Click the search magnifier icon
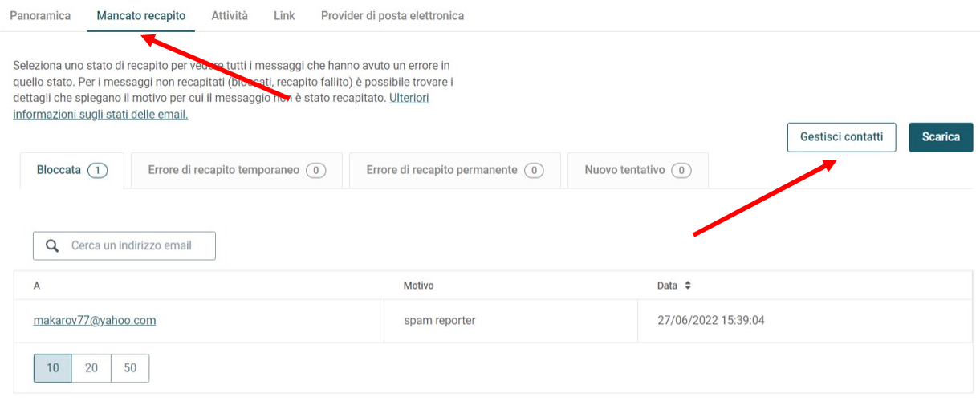Image resolution: width=980 pixels, height=401 pixels. click(x=52, y=246)
